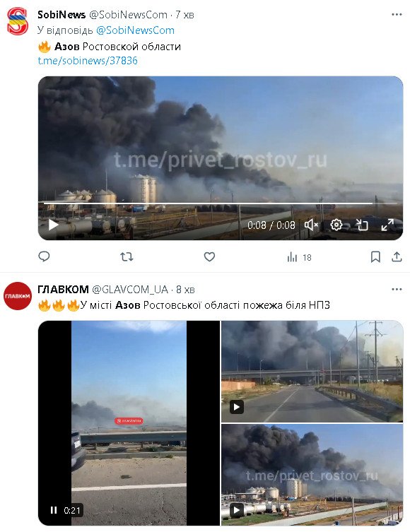Bookmark the SobiNews tweet
Image resolution: width=410 pixels, height=532 pixels.
[375, 257]
